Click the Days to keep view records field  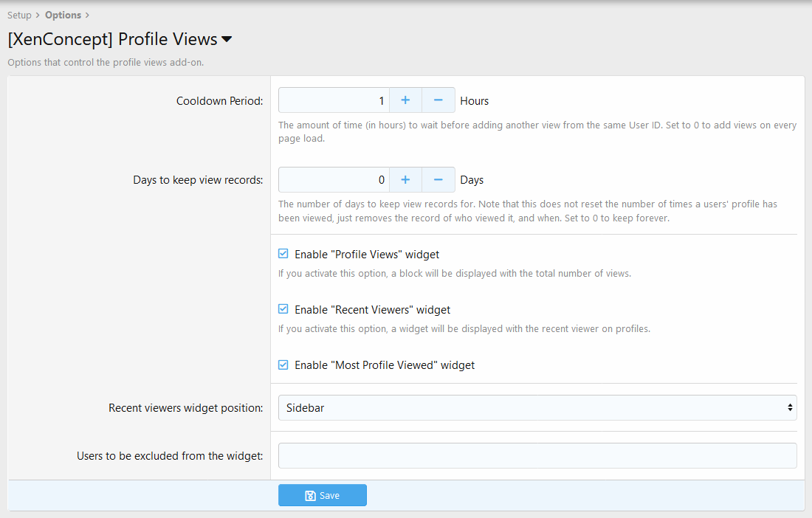point(334,179)
